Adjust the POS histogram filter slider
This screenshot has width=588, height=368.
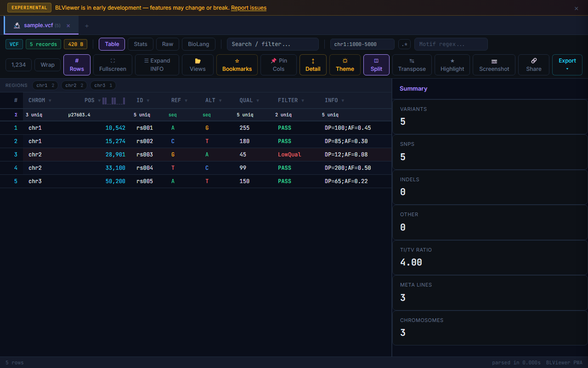pyautogui.click(x=113, y=100)
